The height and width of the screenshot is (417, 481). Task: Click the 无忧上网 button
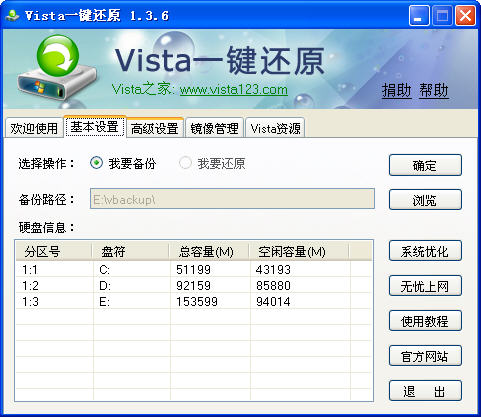(x=425, y=286)
